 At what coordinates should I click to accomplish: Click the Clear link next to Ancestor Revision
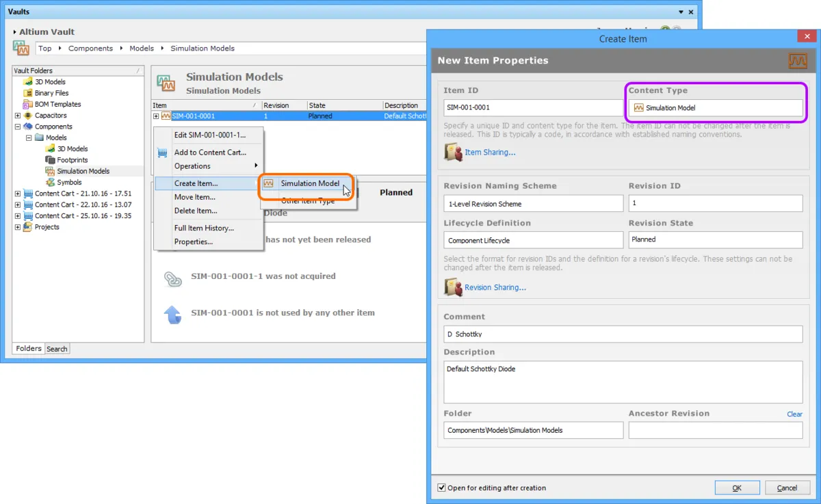coord(794,414)
